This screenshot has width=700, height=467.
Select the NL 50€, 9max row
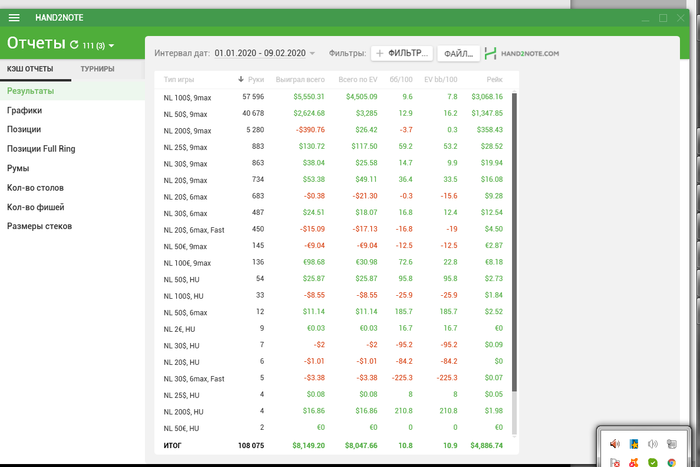coord(333,246)
